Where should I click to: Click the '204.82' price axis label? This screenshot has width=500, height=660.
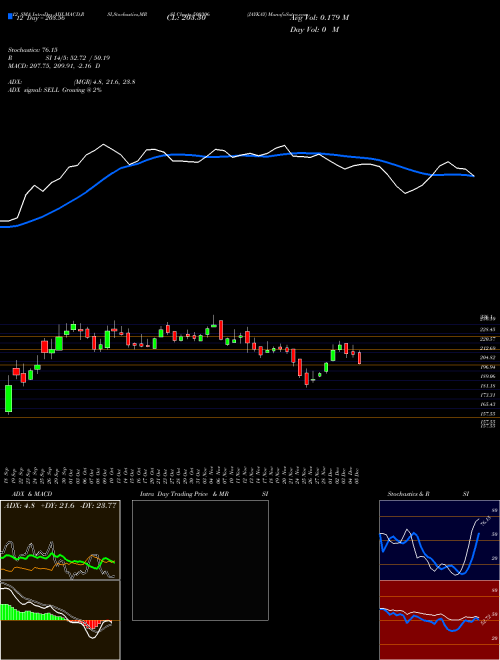coord(489,357)
